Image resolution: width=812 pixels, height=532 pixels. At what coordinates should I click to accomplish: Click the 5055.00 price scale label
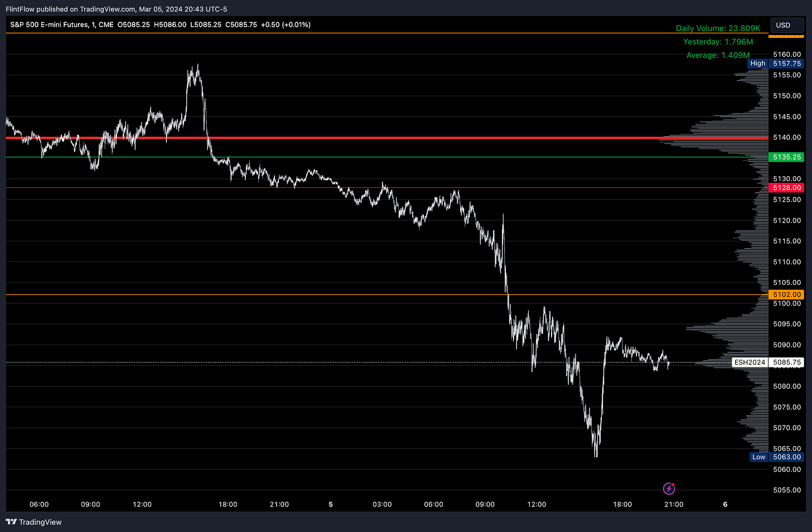click(787, 490)
